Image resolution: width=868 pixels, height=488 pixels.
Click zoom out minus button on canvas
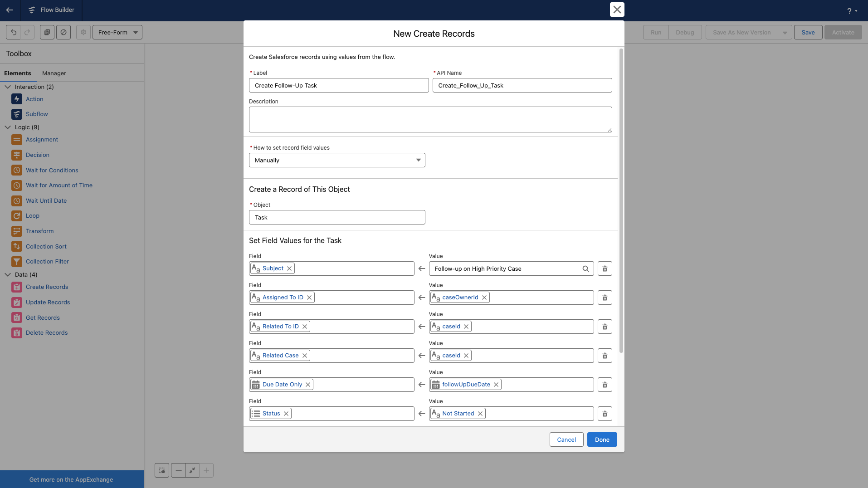pos(179,470)
